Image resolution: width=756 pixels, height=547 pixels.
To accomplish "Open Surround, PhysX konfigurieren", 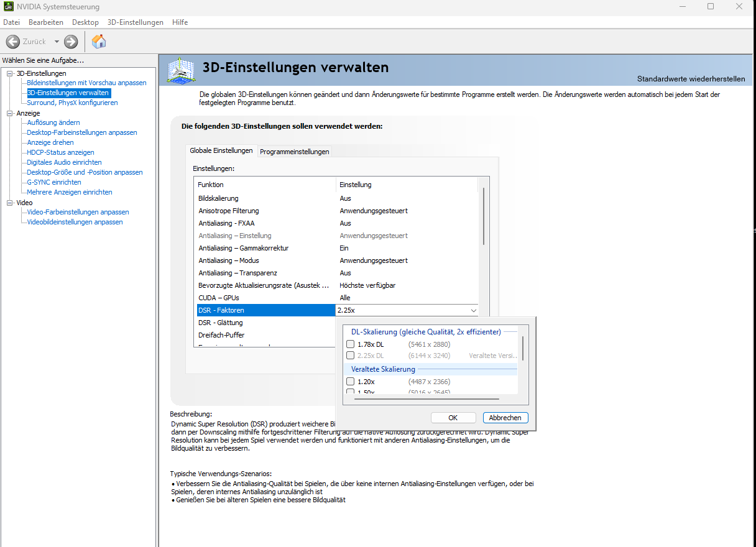I will click(x=72, y=103).
